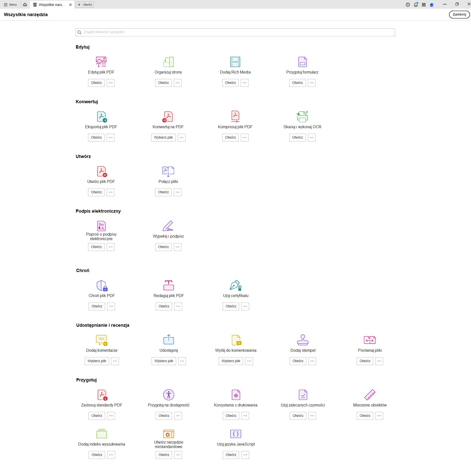
Task: Open the Skanuj i wykonaj OCR icon
Action: 302,117
